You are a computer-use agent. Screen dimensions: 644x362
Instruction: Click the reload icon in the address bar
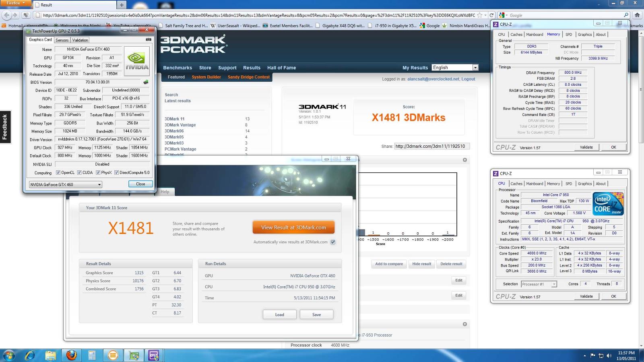(491, 15)
